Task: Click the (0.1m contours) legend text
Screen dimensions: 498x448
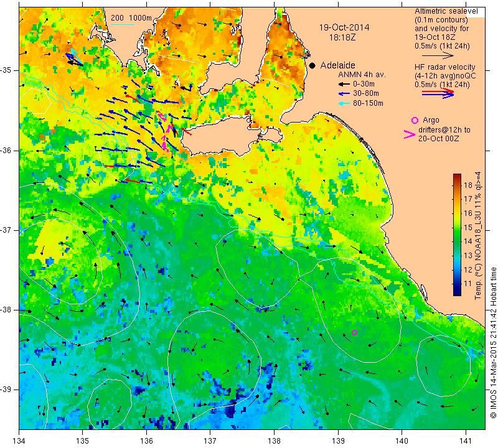Action: coord(441,20)
